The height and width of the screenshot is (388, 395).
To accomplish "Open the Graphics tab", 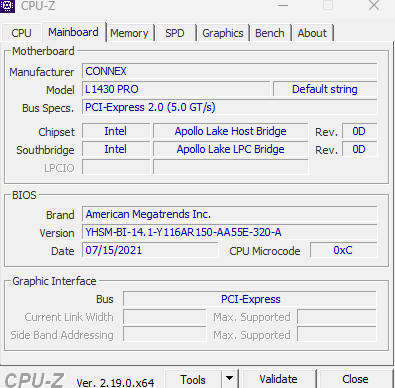I will coord(223,33).
